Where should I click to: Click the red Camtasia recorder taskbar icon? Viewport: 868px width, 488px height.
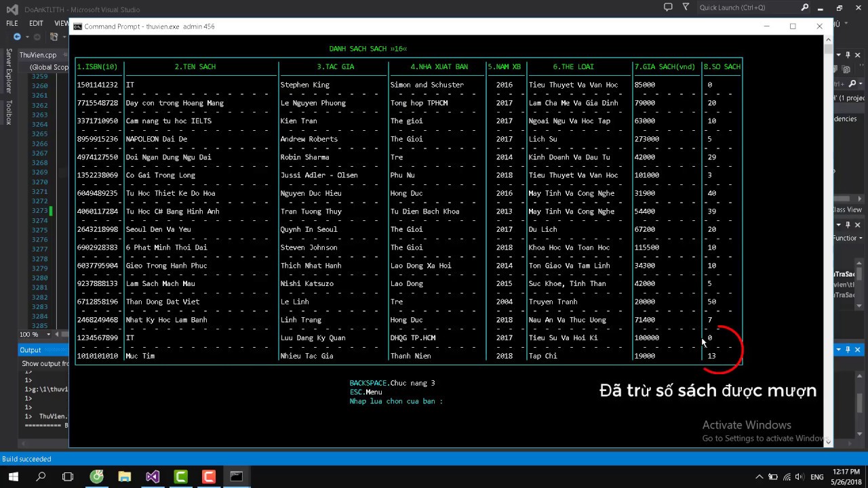coord(209,476)
